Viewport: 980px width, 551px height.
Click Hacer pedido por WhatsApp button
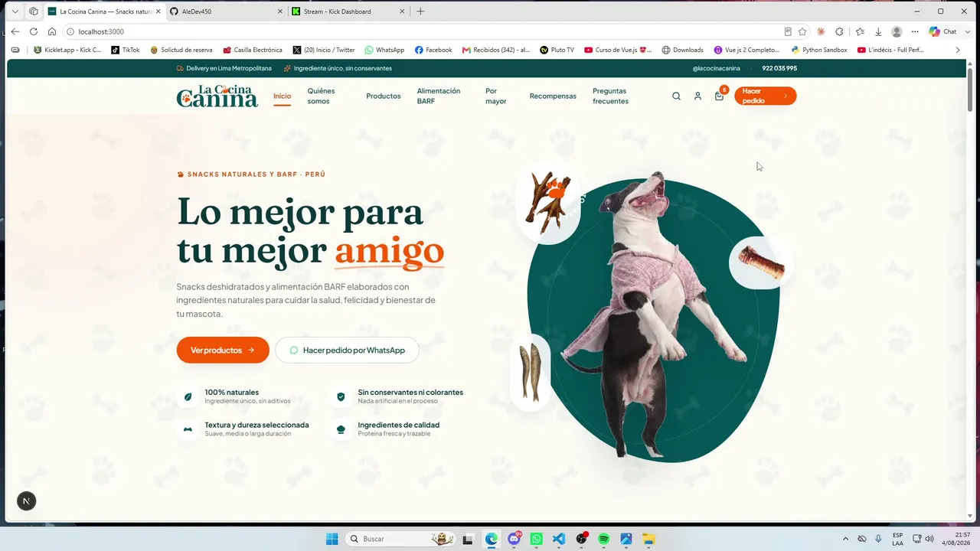[x=347, y=350]
